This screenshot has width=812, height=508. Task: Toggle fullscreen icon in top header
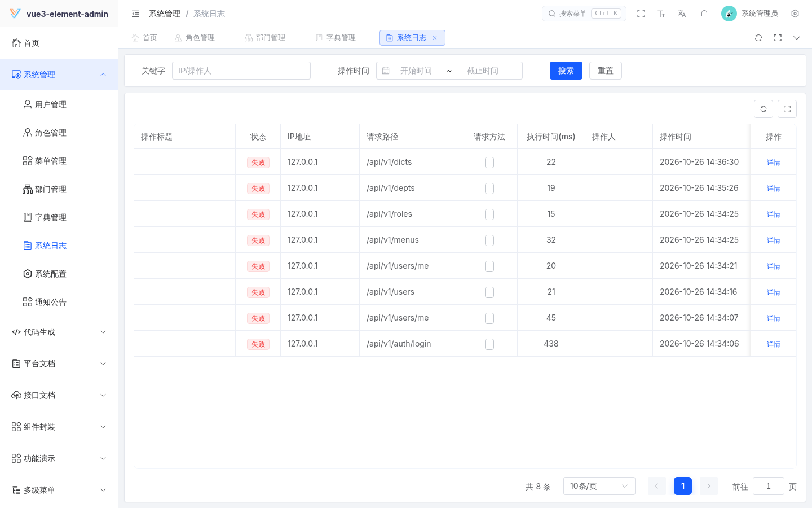(x=641, y=14)
